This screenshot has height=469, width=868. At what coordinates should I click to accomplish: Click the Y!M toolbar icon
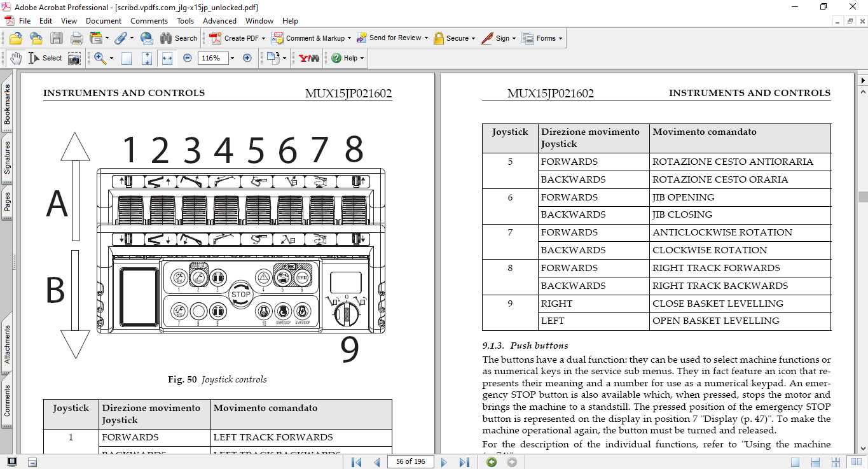[x=308, y=58]
